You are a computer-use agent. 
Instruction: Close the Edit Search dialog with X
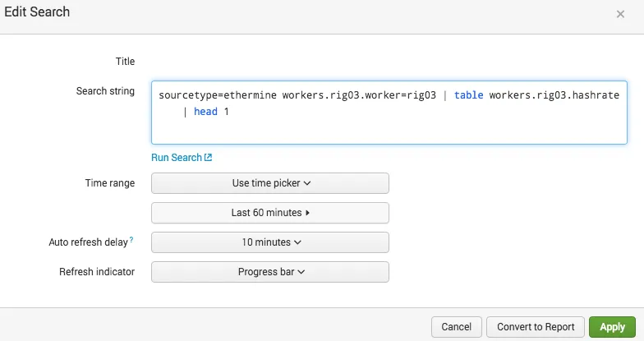coord(620,15)
